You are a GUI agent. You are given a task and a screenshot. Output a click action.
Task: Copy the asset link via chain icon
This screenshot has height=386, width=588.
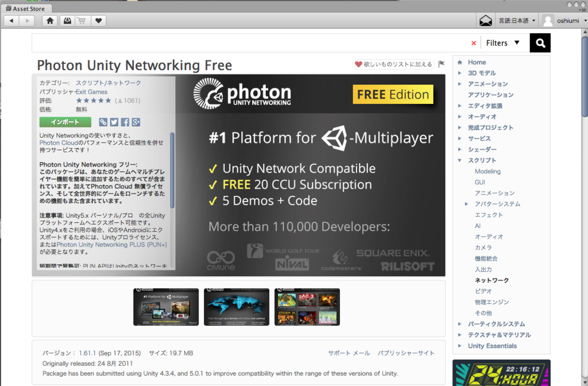tap(103, 122)
